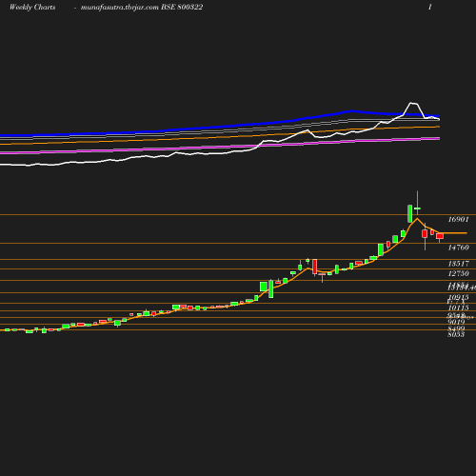Click the '13517' price level label
Screen dimensions: 476x476
point(458,264)
